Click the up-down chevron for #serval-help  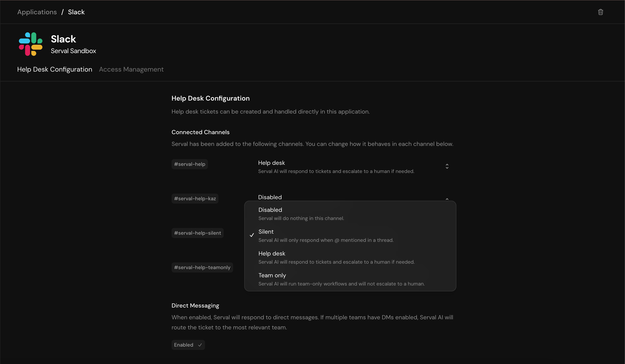click(x=447, y=166)
